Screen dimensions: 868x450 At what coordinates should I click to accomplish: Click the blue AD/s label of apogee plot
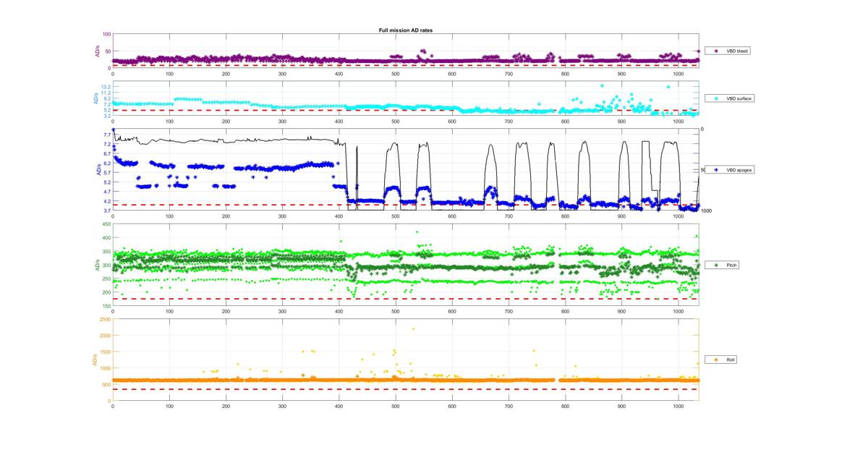98,170
